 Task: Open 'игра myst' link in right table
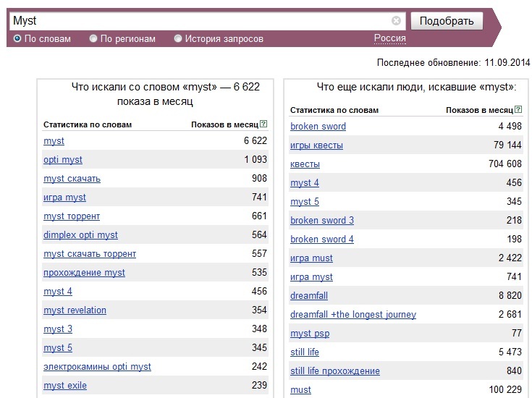311,277
